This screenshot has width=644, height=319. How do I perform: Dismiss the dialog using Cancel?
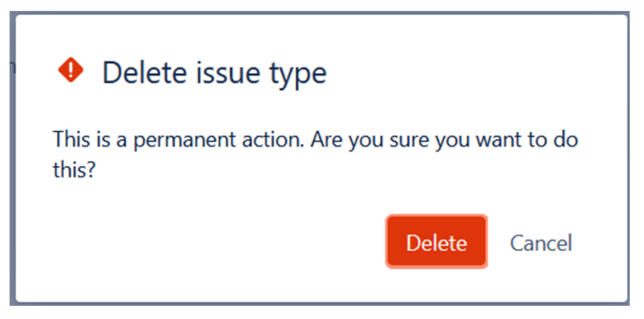(x=541, y=243)
